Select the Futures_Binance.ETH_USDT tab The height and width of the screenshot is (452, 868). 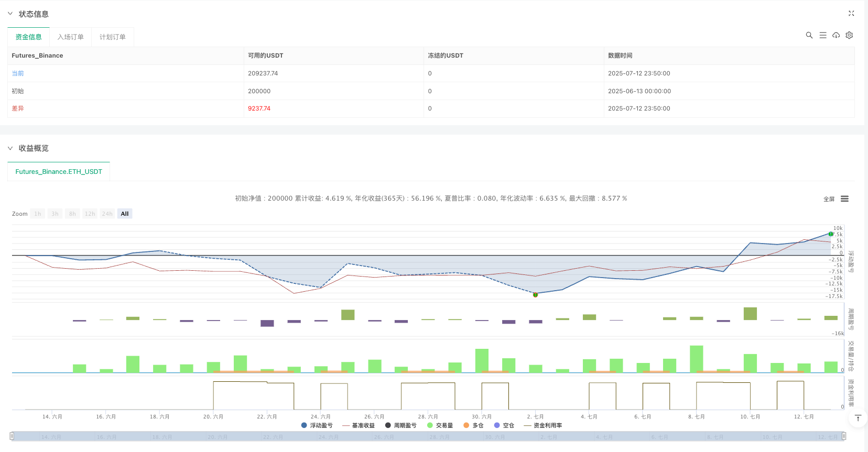coord(59,172)
